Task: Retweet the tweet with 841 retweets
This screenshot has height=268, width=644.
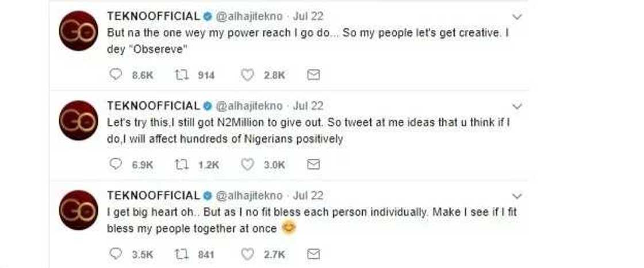Action: click(x=182, y=254)
